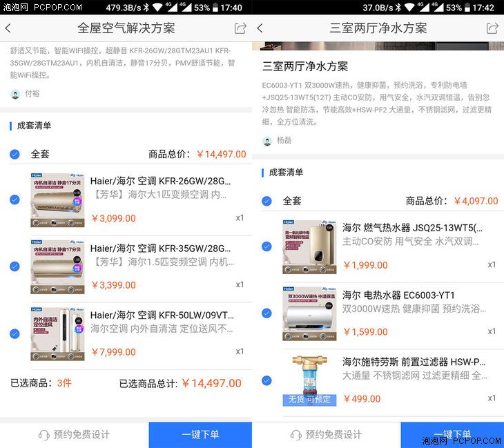Share the 全屋空气解决方案 page
Viewport: 504px width, 448px height.
(x=240, y=28)
